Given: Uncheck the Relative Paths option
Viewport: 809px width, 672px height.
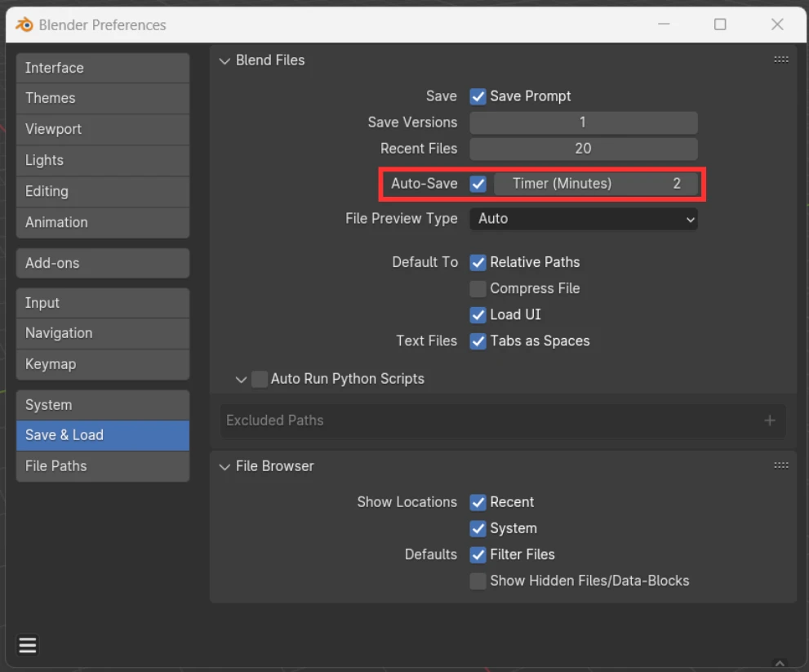Looking at the screenshot, I should tap(478, 263).
